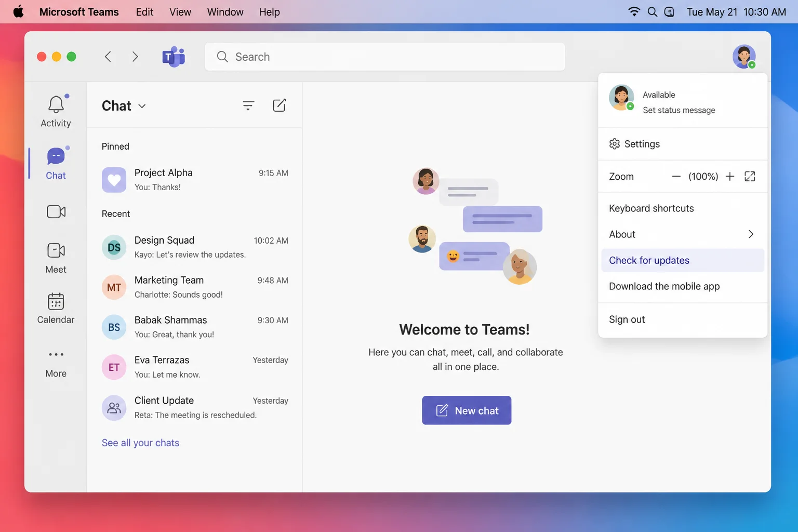Open the Window menu

click(225, 12)
